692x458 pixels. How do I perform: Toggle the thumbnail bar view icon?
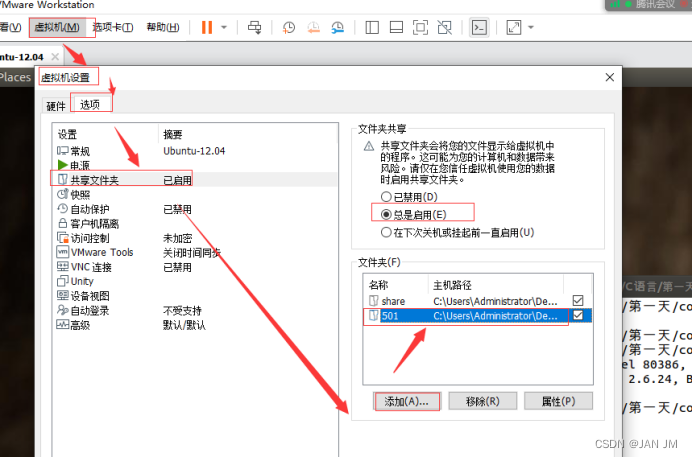tap(396, 27)
